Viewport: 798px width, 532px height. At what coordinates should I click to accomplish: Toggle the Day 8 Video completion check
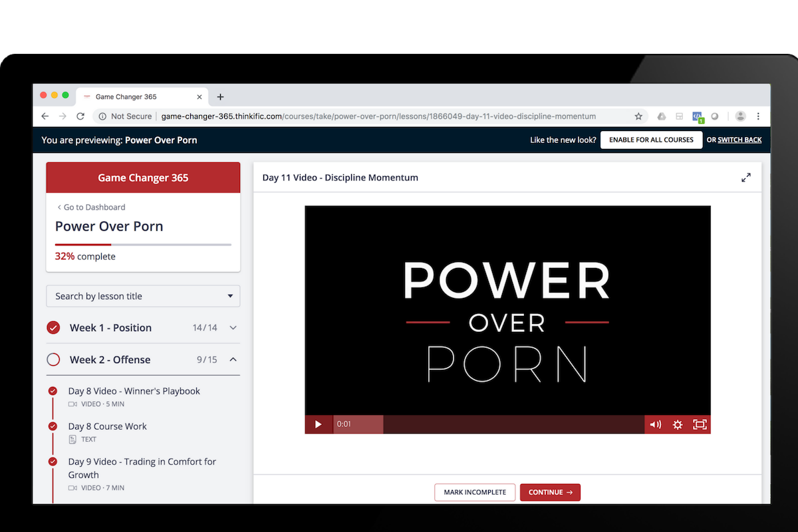(53, 391)
